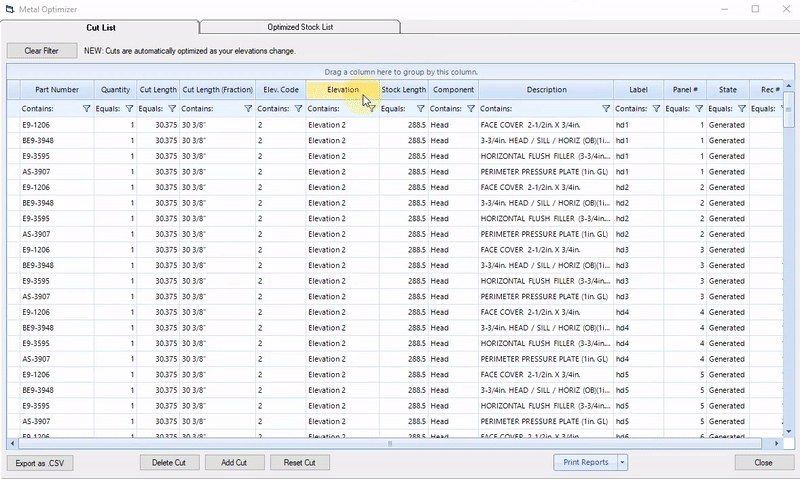Click the Description column filter funnel icon
This screenshot has width=800, height=479.
click(x=606, y=109)
